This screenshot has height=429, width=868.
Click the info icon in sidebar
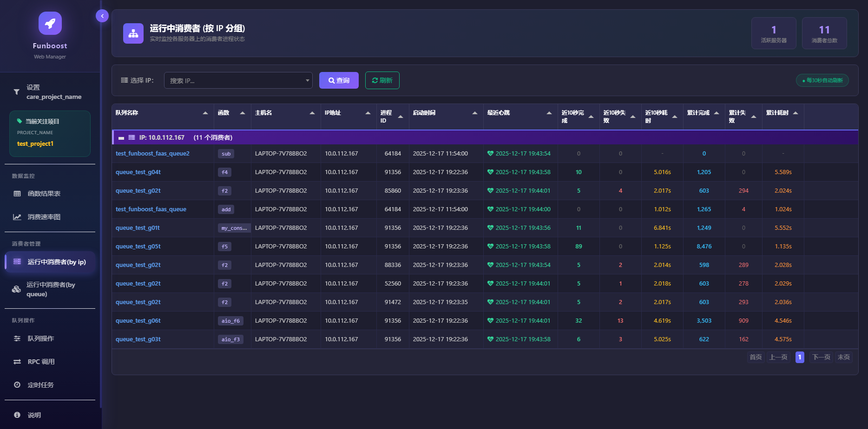(17, 415)
